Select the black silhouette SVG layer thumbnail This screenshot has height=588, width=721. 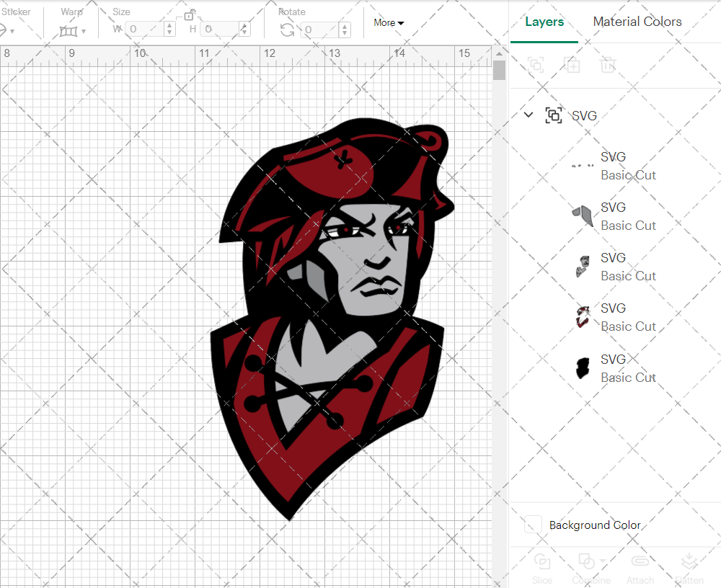pyautogui.click(x=583, y=368)
